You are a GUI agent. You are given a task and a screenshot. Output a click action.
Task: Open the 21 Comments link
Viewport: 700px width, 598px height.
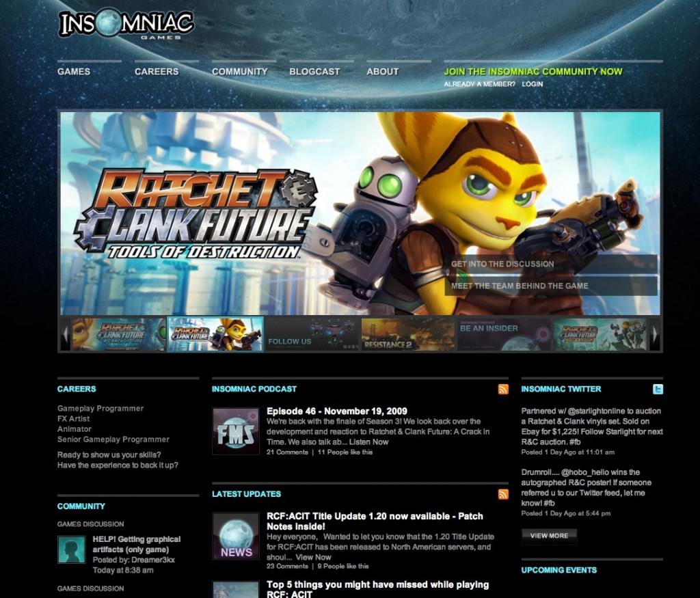[x=288, y=452]
